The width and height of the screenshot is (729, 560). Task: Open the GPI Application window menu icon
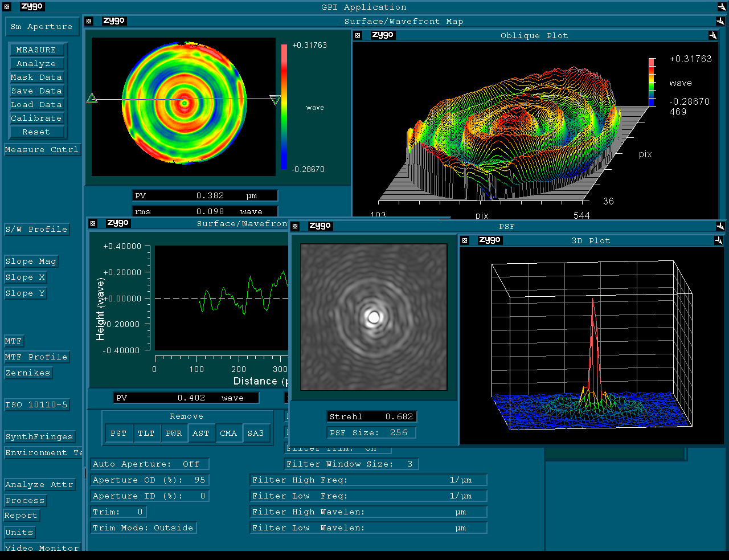pos(7,7)
